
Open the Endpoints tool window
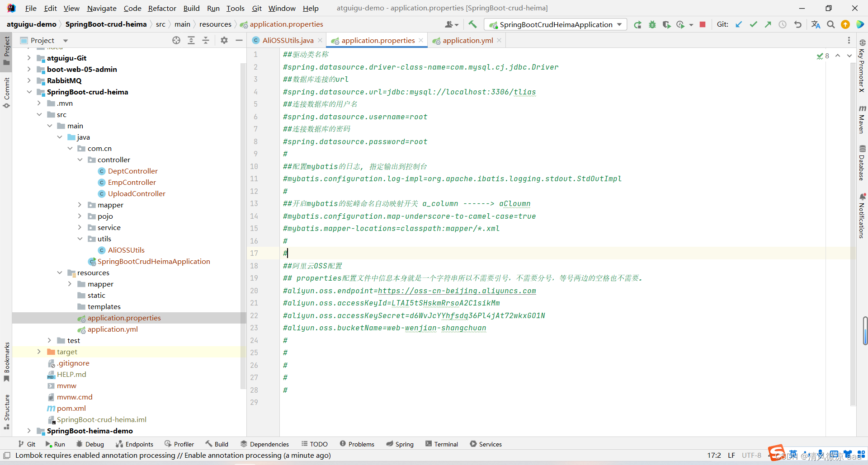click(134, 444)
